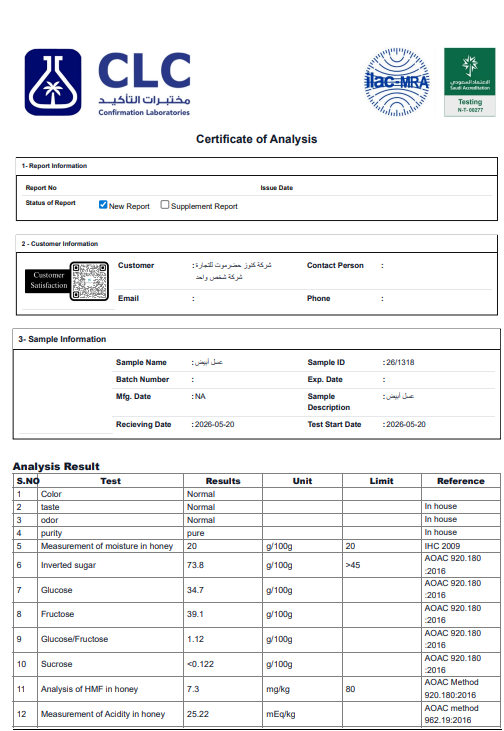
Task: Click the Saudi Accreditation Testing badge
Action: click(469, 82)
